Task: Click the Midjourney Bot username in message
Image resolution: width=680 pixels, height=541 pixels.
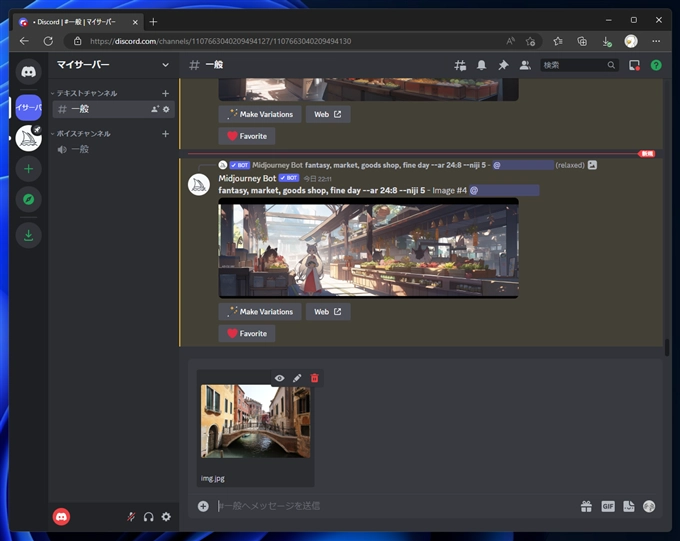Action: [x=247, y=178]
